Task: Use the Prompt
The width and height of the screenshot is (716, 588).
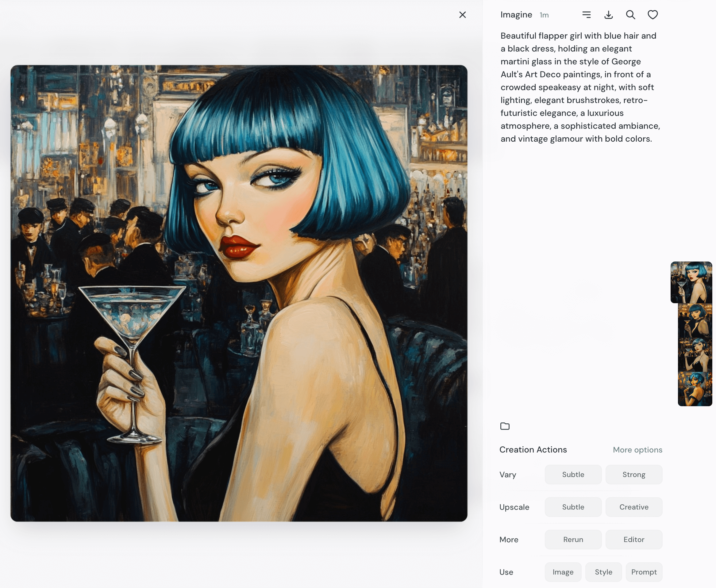Action: pyautogui.click(x=644, y=572)
